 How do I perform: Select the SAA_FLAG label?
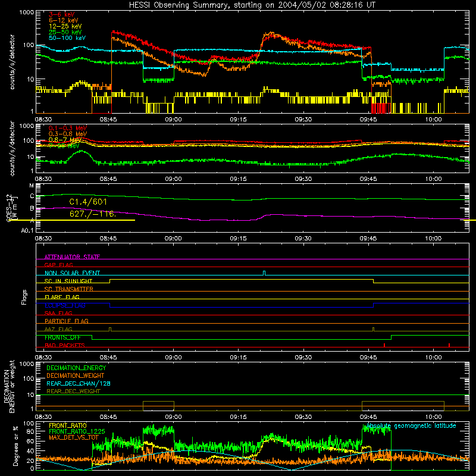click(58, 313)
